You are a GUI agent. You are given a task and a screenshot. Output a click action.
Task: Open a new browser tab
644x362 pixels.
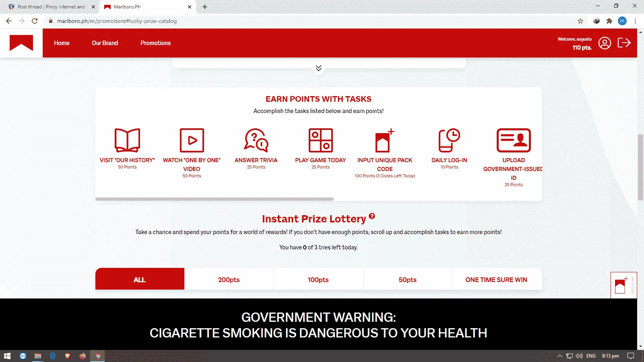[x=205, y=7]
